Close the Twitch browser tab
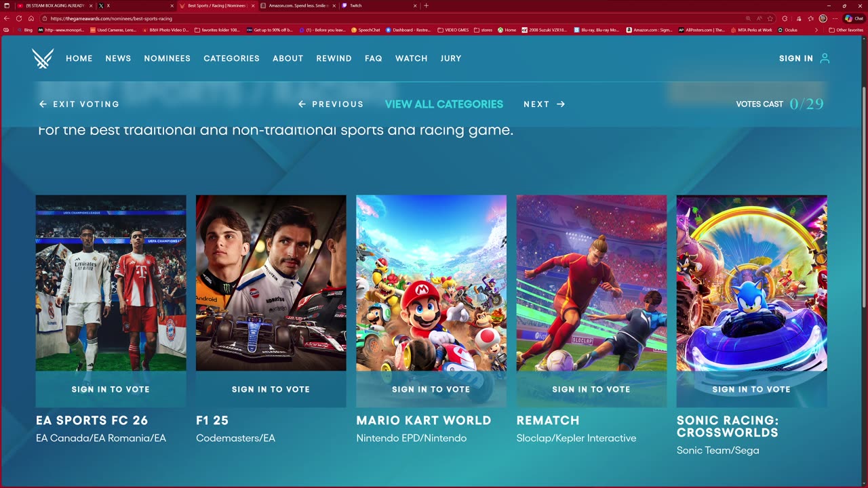The height and width of the screenshot is (488, 868). coord(415,5)
